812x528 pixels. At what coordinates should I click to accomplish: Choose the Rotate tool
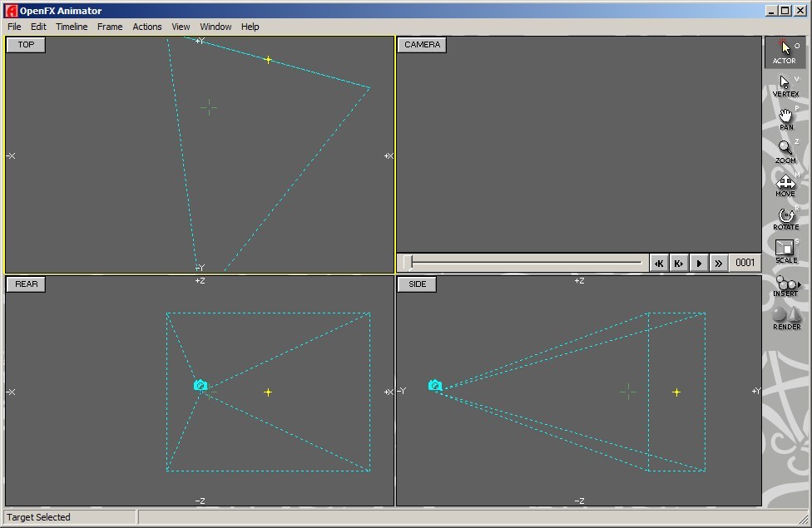785,219
